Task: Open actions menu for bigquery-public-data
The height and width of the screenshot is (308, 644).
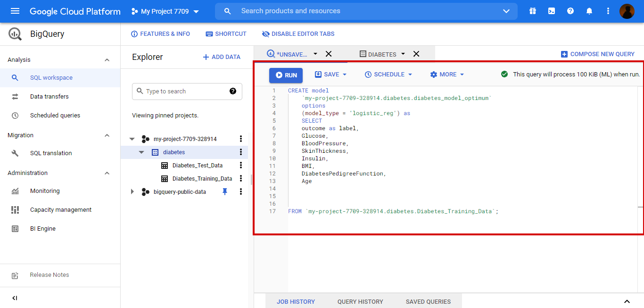Action: (241, 191)
